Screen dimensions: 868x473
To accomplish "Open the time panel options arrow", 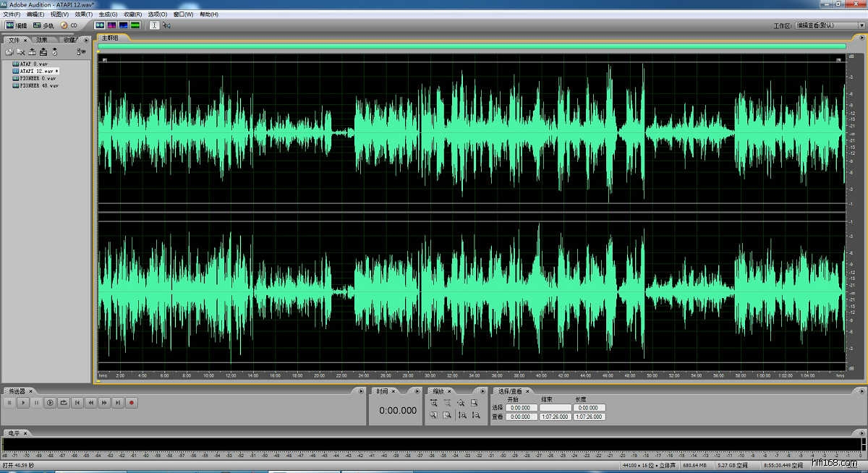I will click(416, 391).
